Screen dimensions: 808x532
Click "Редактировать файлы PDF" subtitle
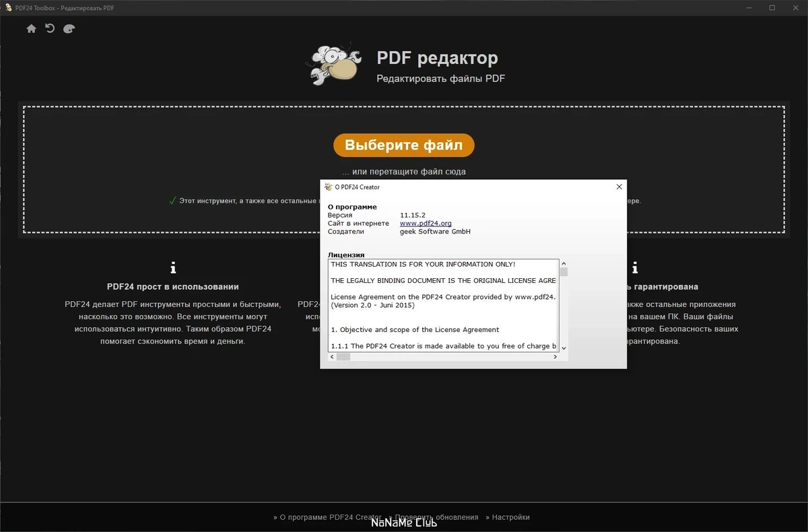[x=440, y=79]
